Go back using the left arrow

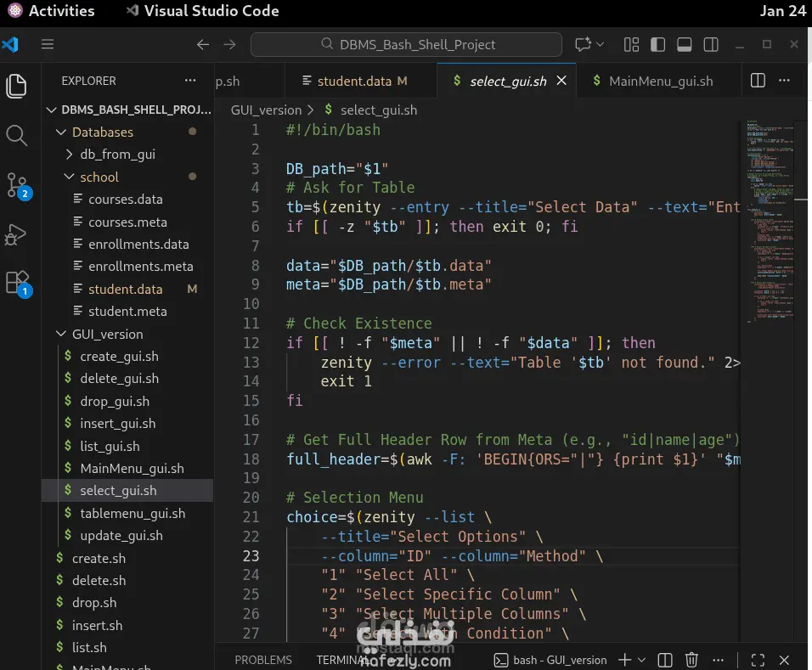pos(202,44)
